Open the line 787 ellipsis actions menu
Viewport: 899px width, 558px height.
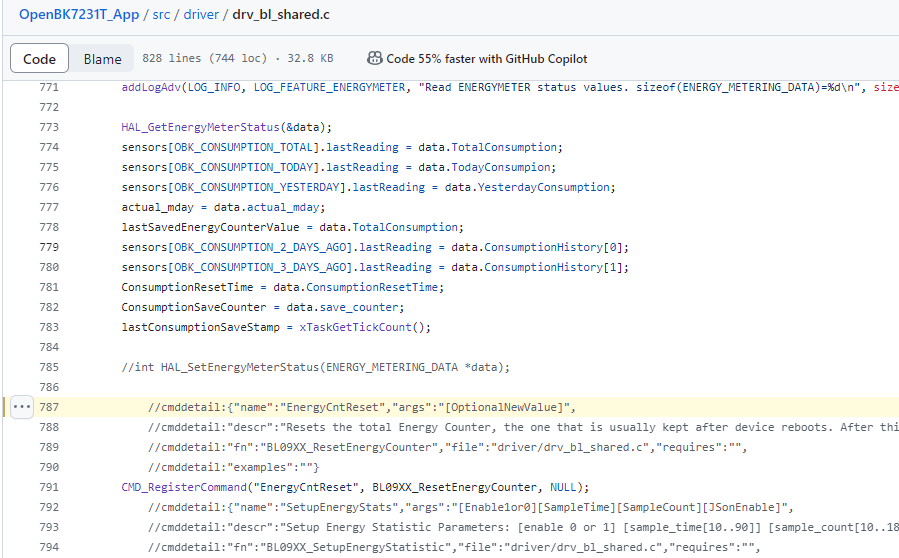point(22,407)
